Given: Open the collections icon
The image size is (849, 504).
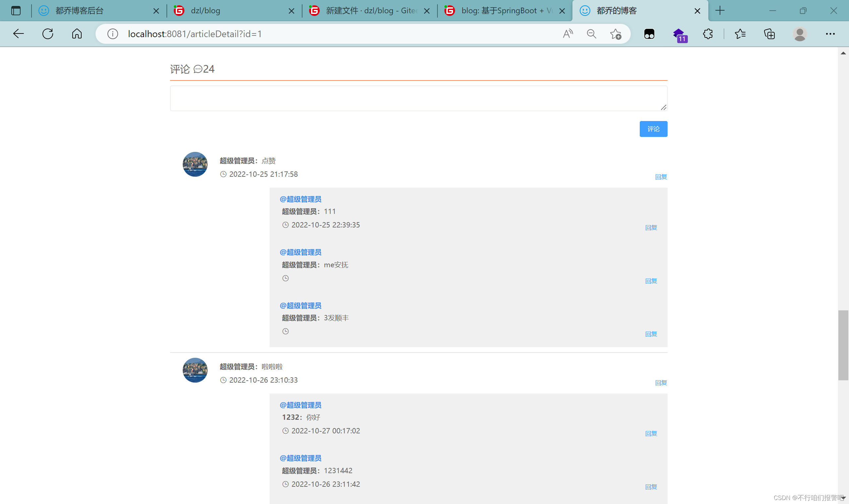Looking at the screenshot, I should [x=769, y=33].
